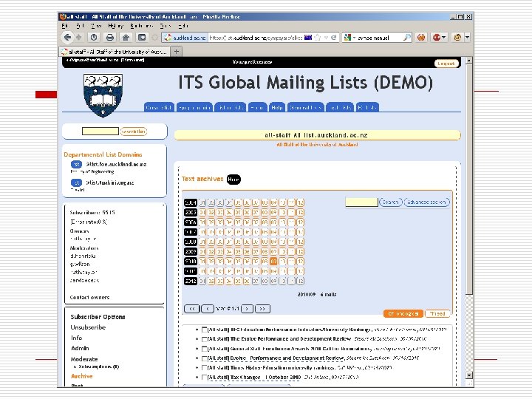Open the search engine dropdown in search box

click(354, 38)
